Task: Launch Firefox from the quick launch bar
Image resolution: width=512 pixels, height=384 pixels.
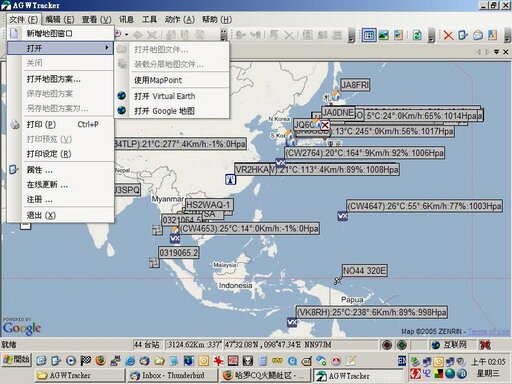Action: [x=100, y=360]
